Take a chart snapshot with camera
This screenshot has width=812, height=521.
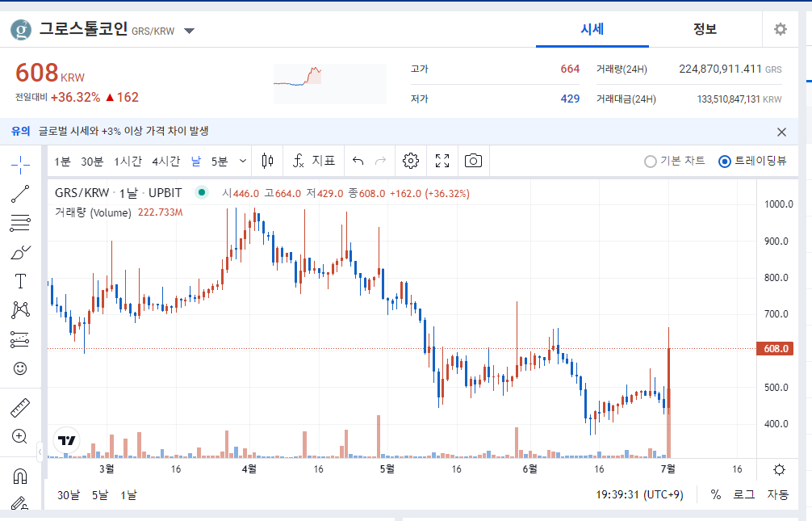click(x=473, y=161)
